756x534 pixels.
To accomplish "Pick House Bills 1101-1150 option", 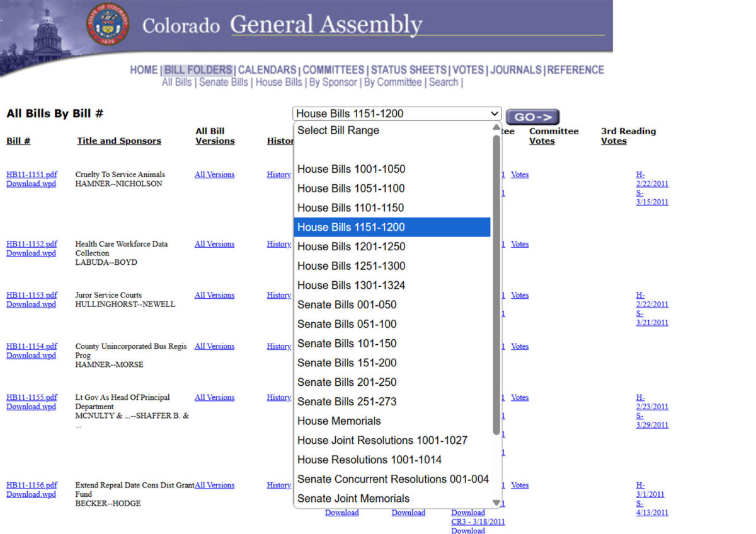I will (392, 208).
